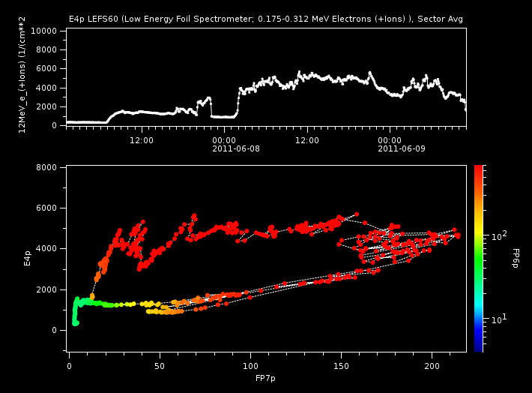Click the first 12:00 tick label
The image size is (532, 393).
(142, 139)
